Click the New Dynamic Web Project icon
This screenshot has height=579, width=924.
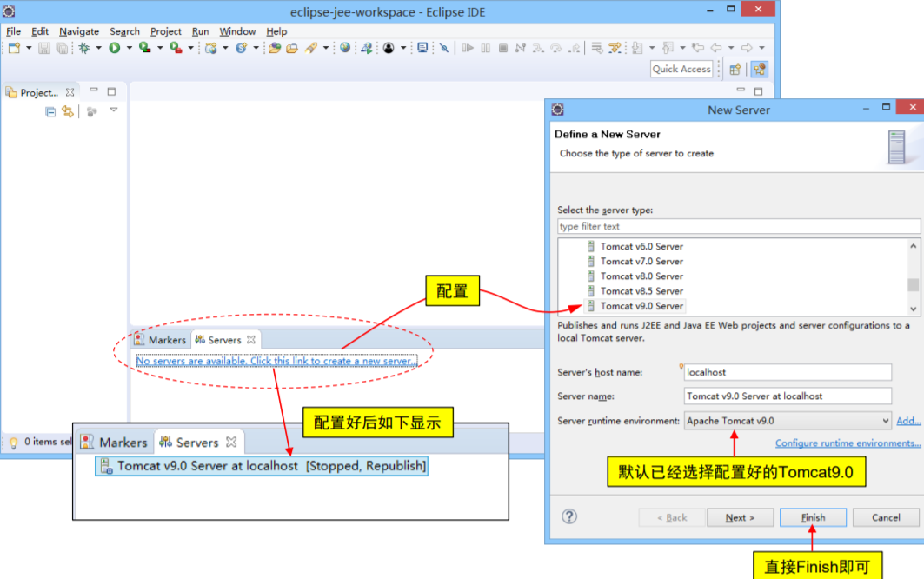click(210, 49)
